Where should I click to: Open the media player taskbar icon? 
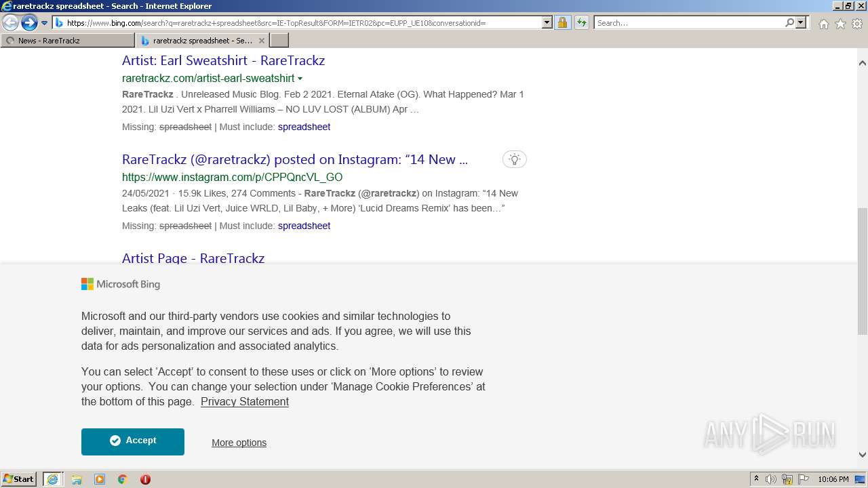click(100, 479)
